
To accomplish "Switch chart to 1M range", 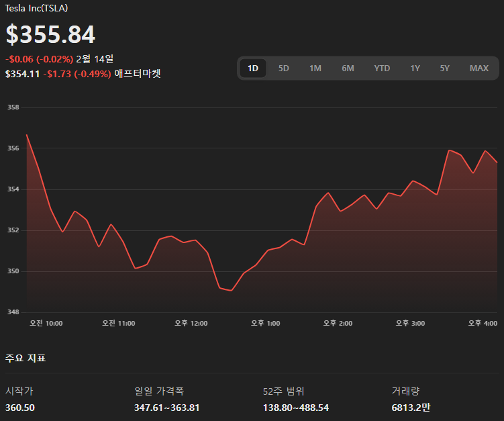I will pyautogui.click(x=315, y=68).
